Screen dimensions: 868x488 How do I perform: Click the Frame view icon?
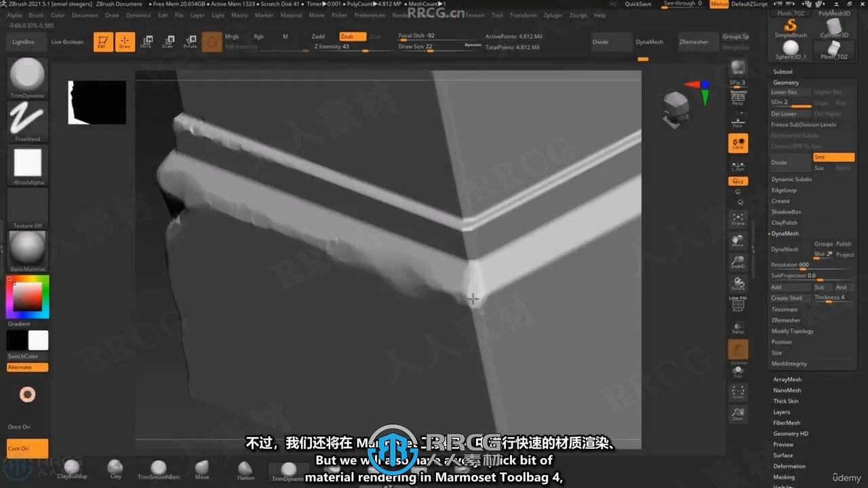(x=738, y=219)
